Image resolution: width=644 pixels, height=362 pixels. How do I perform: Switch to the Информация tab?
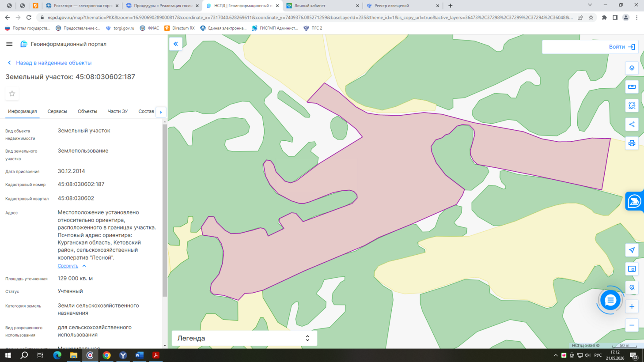pos(23,111)
